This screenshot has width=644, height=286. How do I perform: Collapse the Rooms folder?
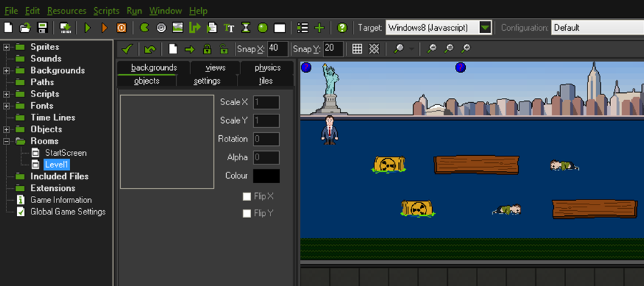click(6, 141)
